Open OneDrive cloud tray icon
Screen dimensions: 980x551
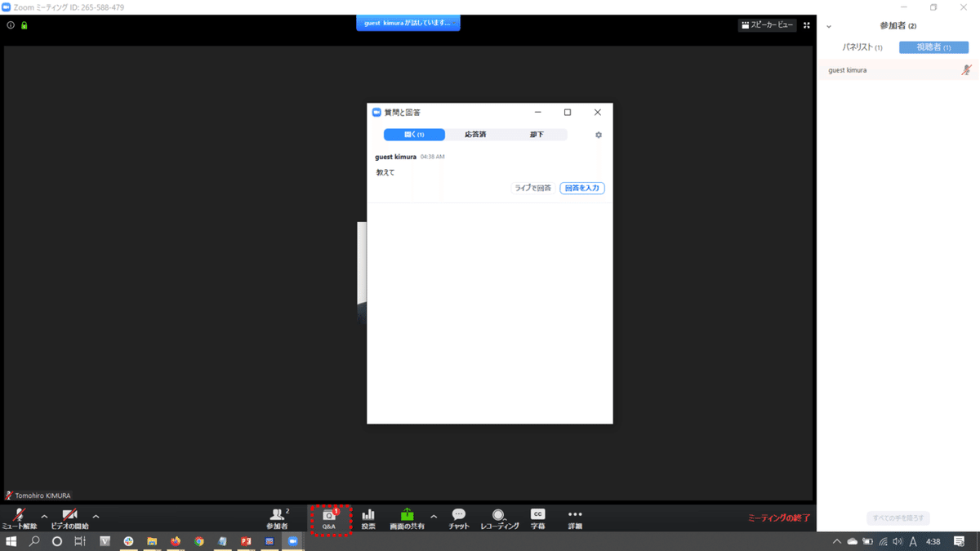click(x=853, y=542)
